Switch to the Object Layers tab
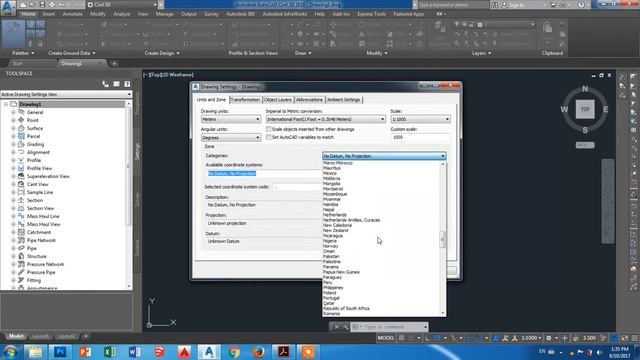 pyautogui.click(x=278, y=100)
